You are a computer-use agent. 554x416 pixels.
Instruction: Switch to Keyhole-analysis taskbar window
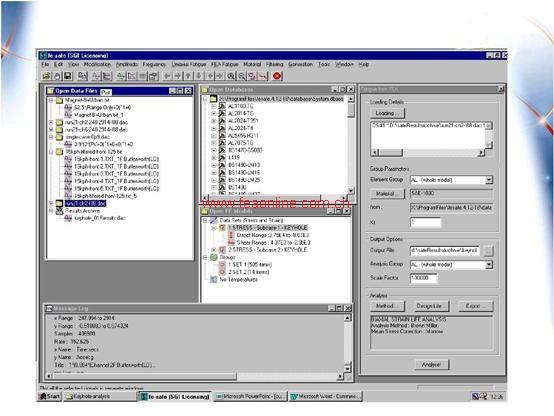click(100, 397)
